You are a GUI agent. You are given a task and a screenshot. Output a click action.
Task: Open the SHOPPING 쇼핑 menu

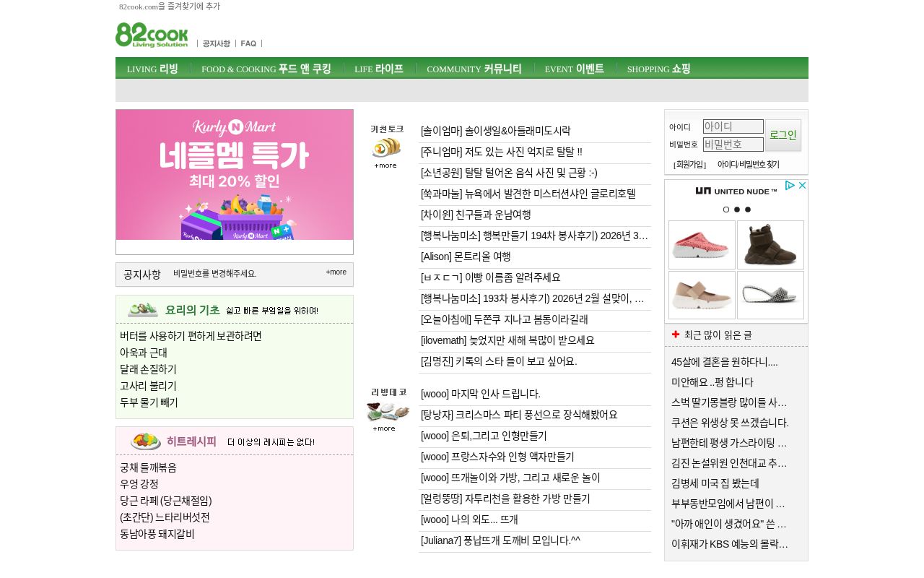coord(658,69)
